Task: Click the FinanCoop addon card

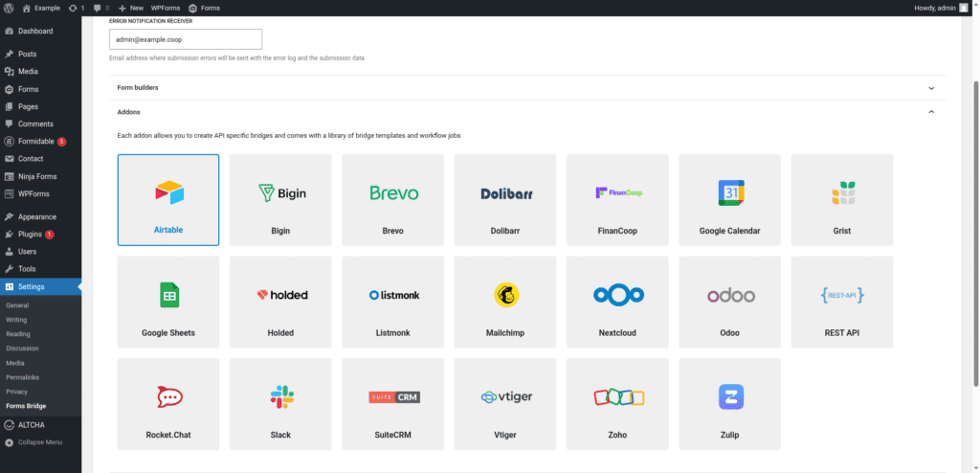Action: (x=617, y=199)
